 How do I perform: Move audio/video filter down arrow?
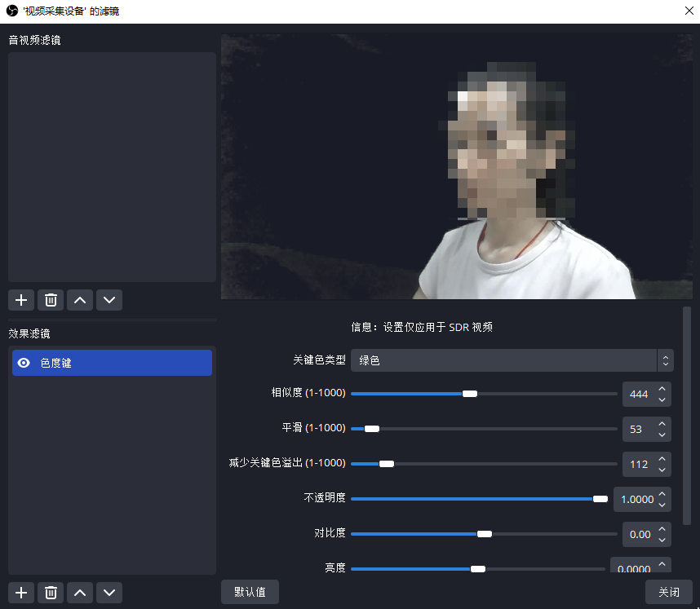109,300
